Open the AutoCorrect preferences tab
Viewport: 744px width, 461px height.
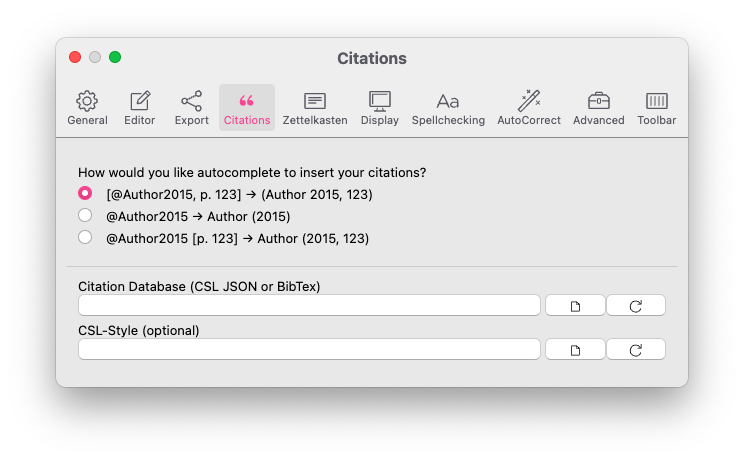pos(529,108)
